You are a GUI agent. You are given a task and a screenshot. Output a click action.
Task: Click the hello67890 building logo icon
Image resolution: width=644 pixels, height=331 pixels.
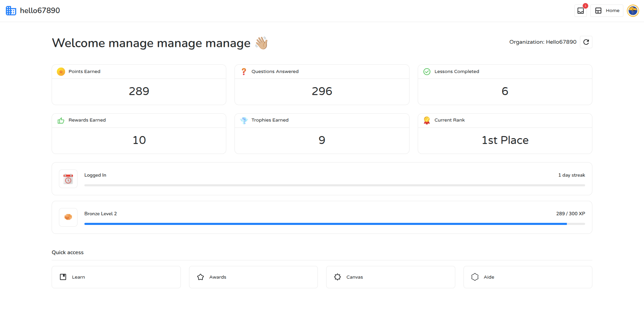pyautogui.click(x=11, y=11)
